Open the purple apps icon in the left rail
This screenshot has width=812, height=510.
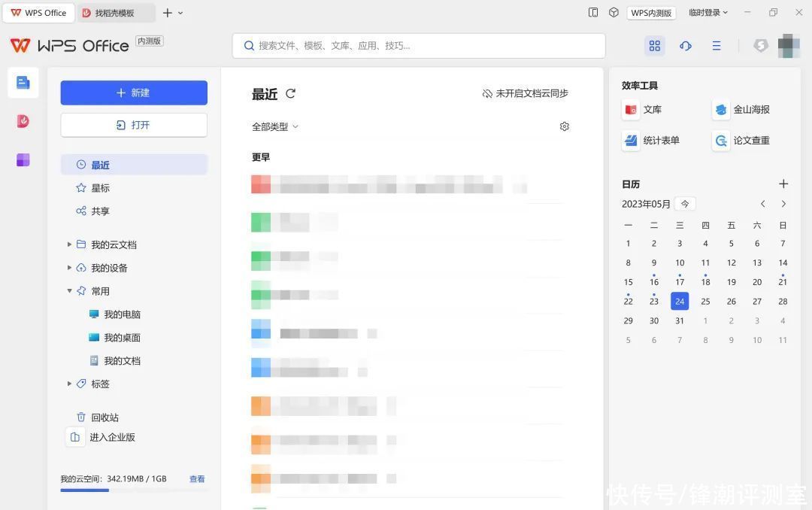click(23, 159)
